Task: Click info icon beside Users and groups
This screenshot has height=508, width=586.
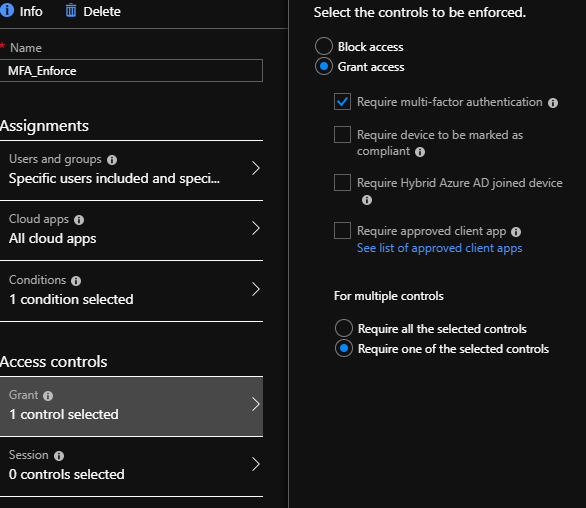Action: pyautogui.click(x=112, y=160)
